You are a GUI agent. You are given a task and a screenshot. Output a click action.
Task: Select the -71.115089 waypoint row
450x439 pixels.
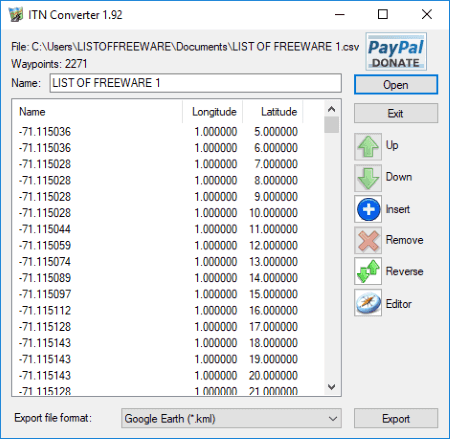pyautogui.click(x=158, y=278)
